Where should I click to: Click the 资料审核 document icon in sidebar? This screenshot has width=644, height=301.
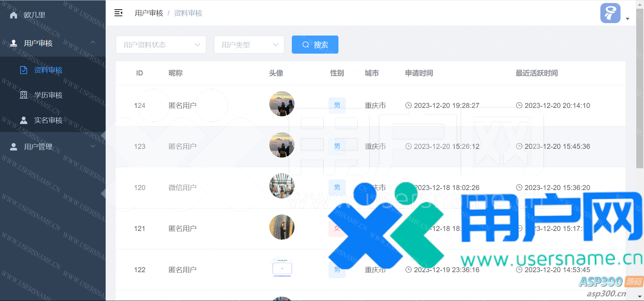point(24,70)
